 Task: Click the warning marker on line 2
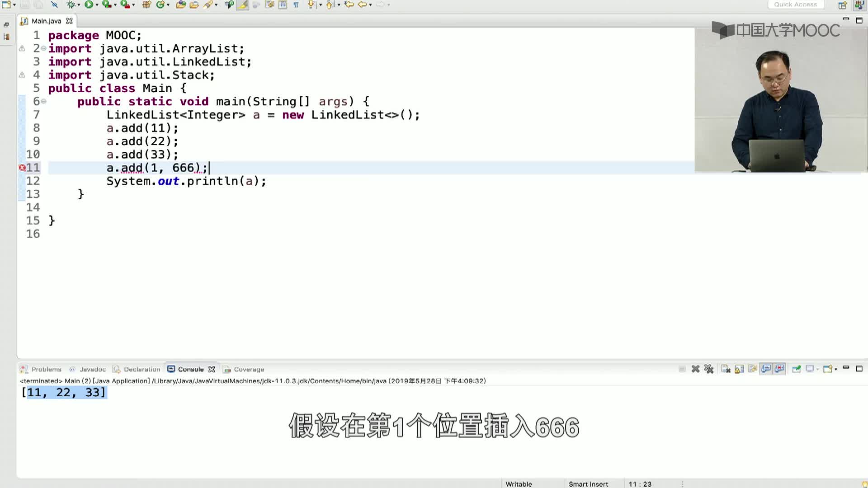22,48
